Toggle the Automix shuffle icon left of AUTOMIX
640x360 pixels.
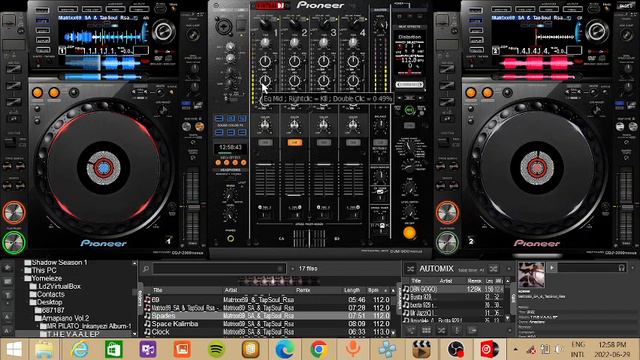[x=411, y=269]
